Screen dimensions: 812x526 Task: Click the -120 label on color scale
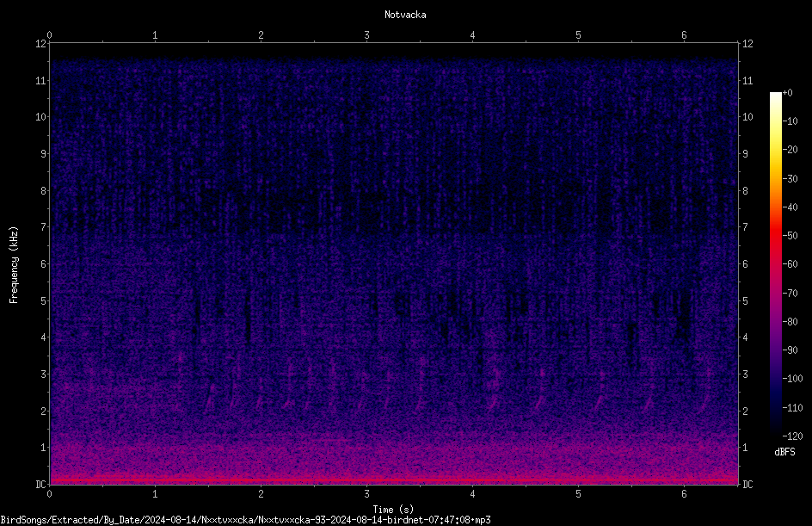tap(792, 436)
